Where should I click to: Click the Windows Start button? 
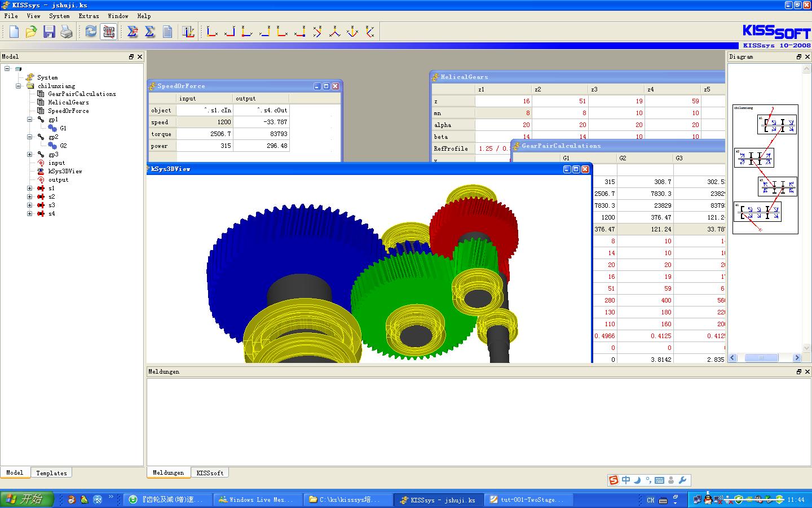27,500
